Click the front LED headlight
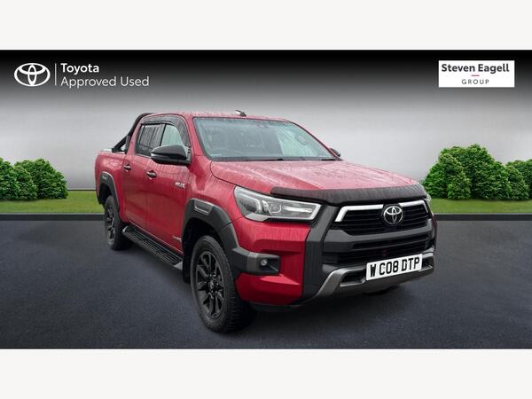 (276, 205)
